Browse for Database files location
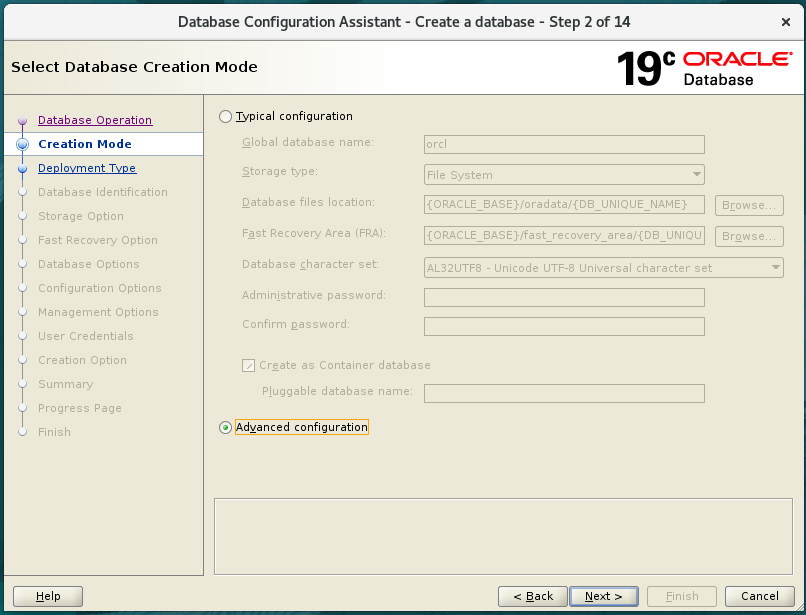This screenshot has height=615, width=806. click(749, 205)
